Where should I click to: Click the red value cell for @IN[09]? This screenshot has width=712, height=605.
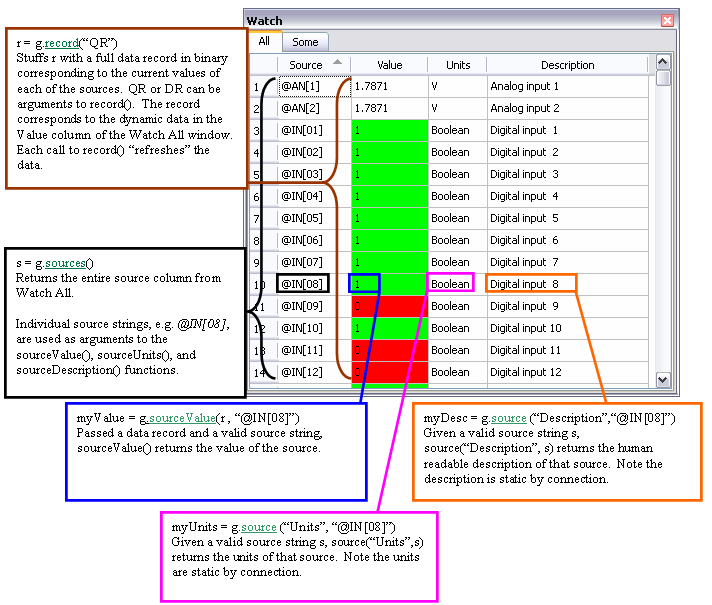390,306
